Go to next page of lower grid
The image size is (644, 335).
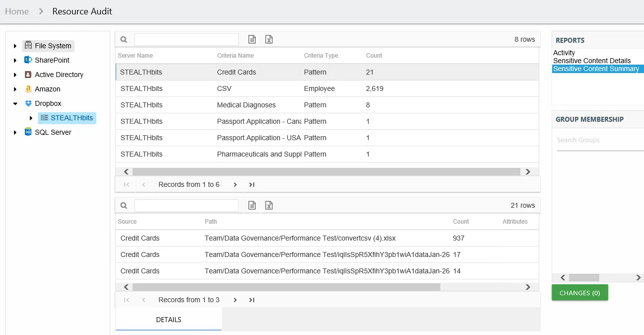coord(235,300)
